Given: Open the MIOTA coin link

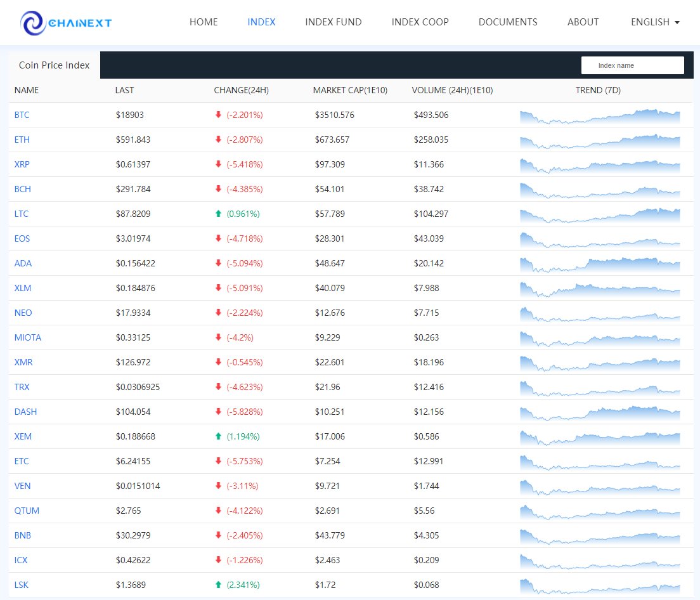Looking at the screenshot, I should (28, 337).
